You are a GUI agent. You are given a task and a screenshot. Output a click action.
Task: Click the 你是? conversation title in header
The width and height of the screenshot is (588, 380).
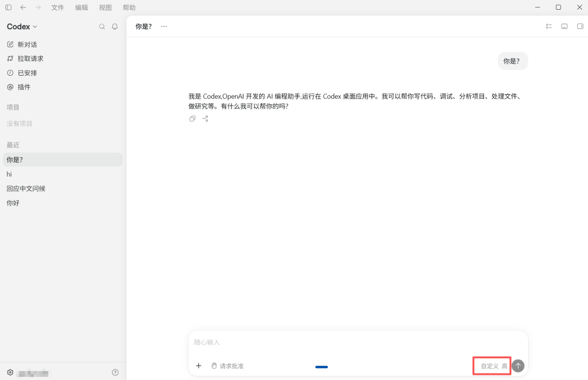coord(143,26)
